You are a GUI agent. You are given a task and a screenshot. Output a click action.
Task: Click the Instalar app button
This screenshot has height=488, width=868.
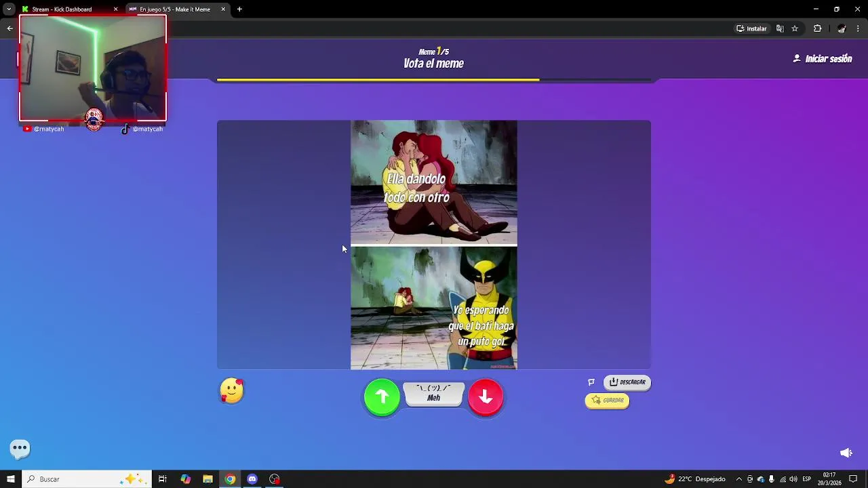751,28
